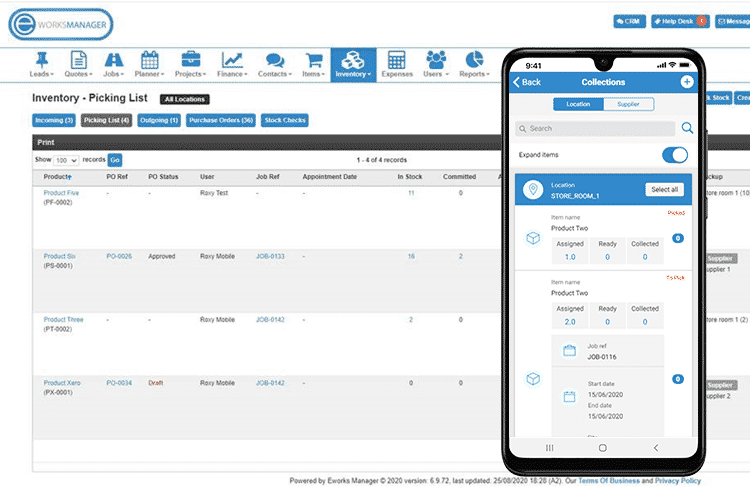The image size is (750, 500).
Task: Open the Reports pie chart icon
Action: tap(475, 63)
